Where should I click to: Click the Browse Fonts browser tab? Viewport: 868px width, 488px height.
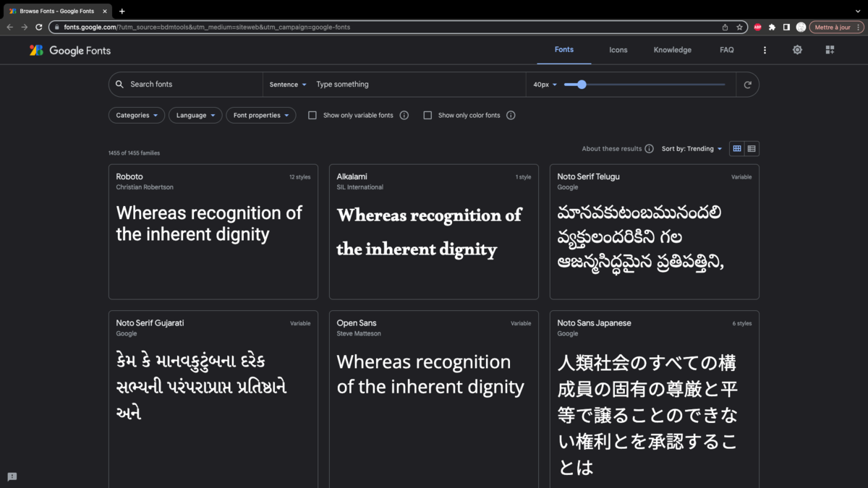[56, 11]
